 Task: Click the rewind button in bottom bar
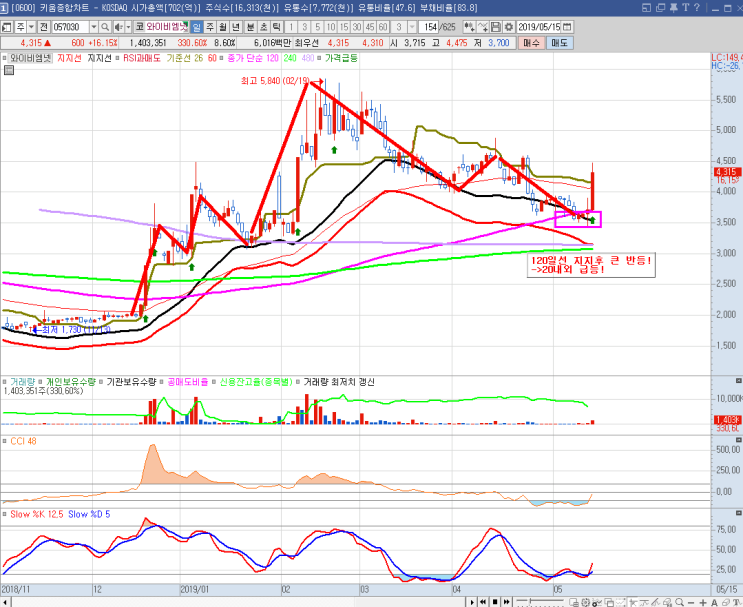point(483,602)
